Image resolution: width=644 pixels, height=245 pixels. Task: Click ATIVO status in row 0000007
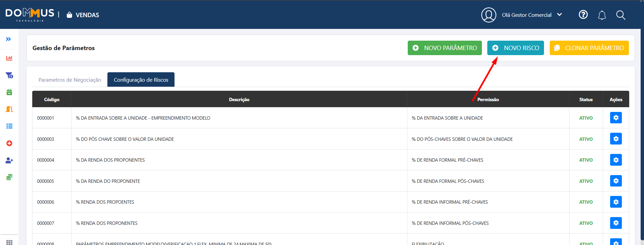(586, 223)
